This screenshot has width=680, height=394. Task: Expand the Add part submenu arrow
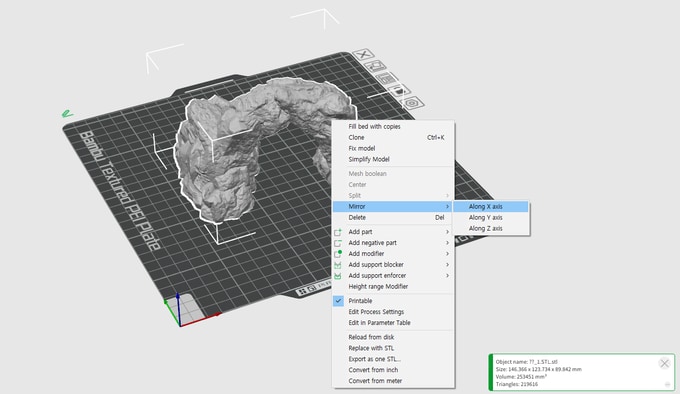click(447, 232)
